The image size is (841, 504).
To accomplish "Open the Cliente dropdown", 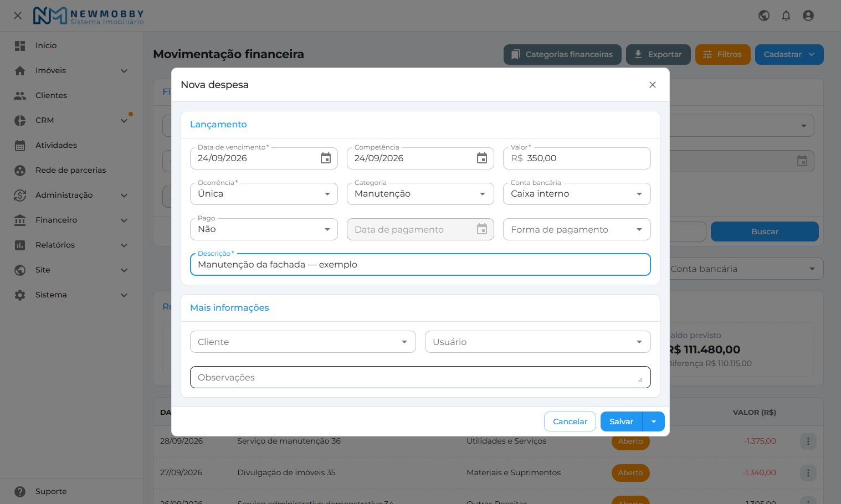I will 302,342.
